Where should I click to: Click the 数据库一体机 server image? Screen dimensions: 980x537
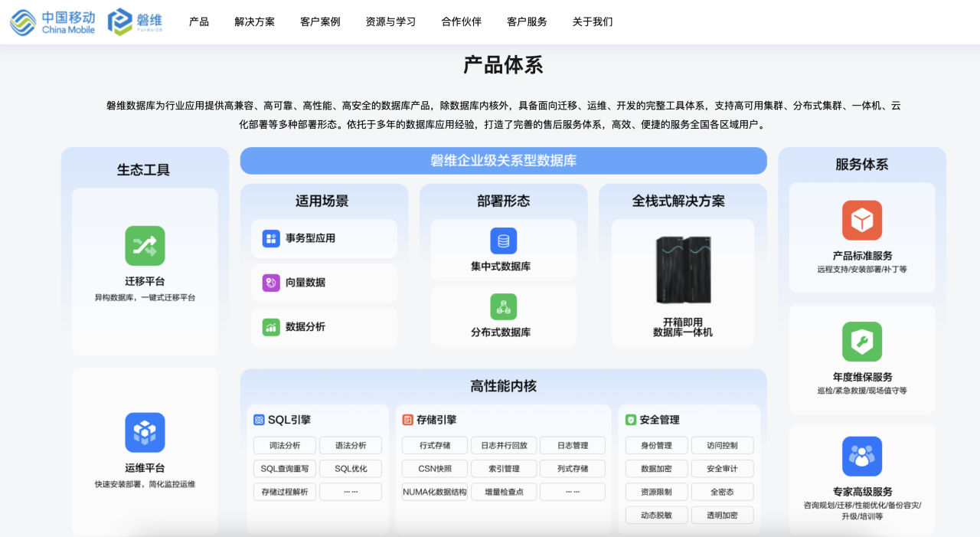tap(683, 270)
